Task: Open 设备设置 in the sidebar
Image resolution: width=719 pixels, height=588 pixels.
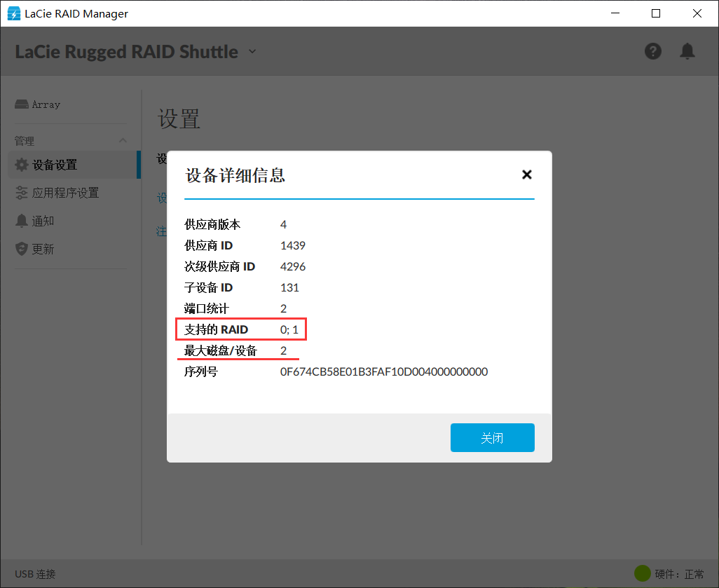Action: pyautogui.click(x=73, y=165)
